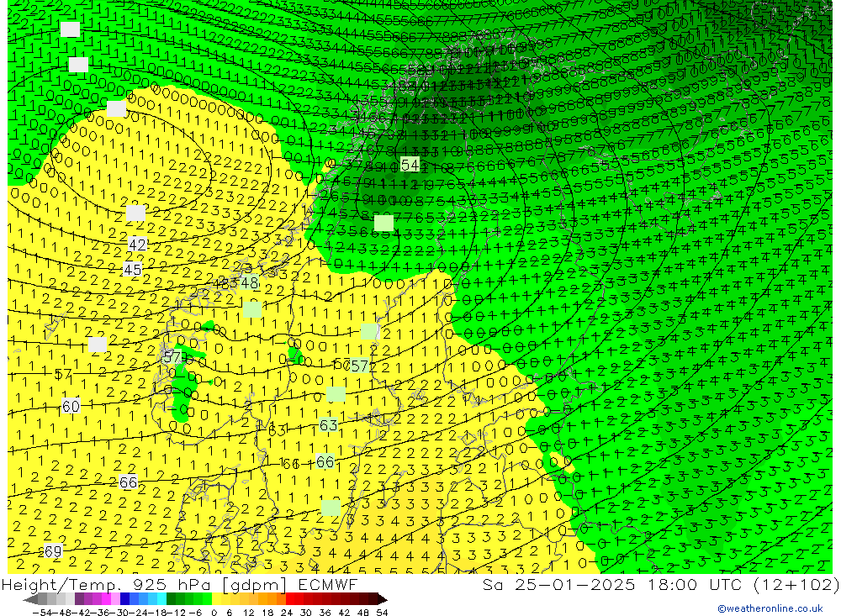Screen dimensions: 841x616
Task: Click the ECMWF model label
Action: point(327,584)
